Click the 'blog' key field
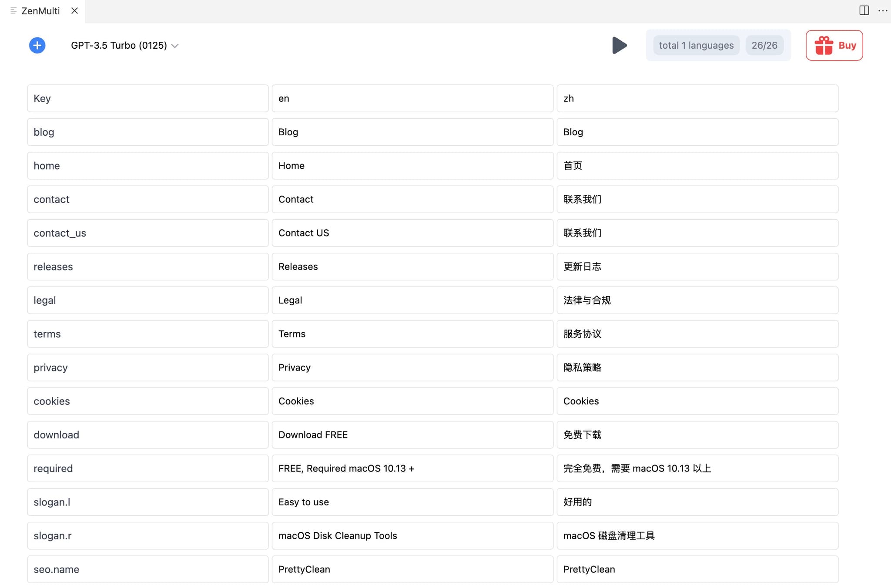The image size is (891, 588). tap(147, 132)
